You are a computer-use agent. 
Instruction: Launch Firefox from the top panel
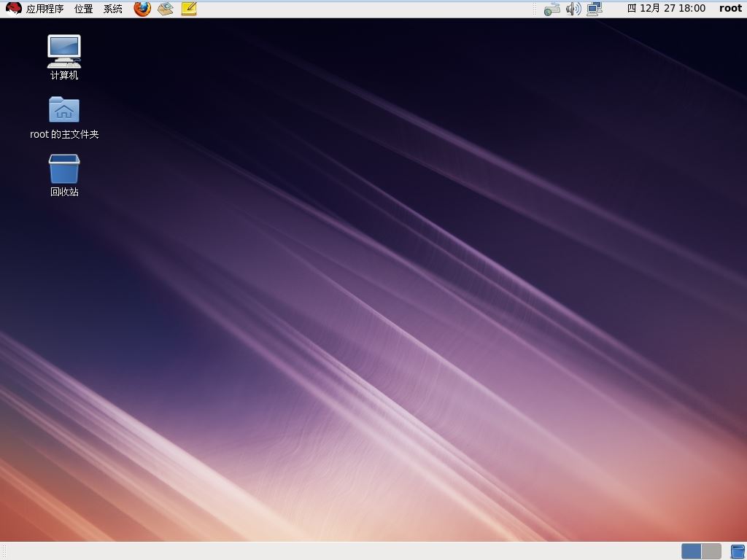[142, 9]
